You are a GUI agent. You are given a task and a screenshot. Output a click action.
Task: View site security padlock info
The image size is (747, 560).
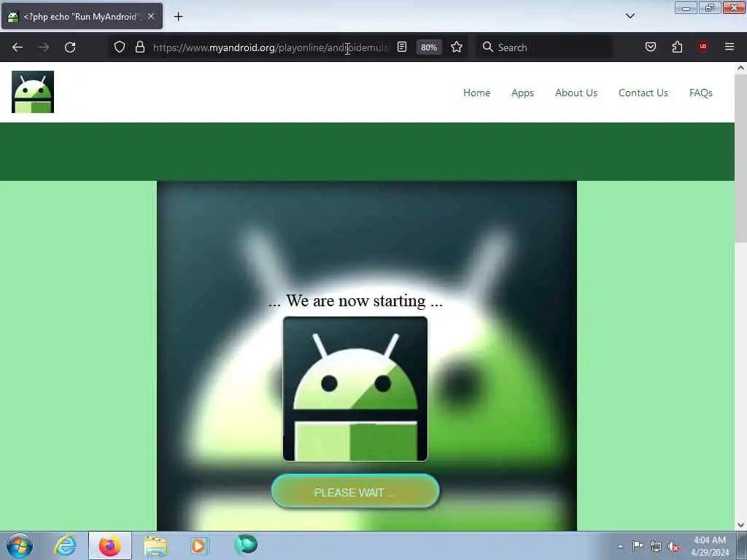click(139, 47)
